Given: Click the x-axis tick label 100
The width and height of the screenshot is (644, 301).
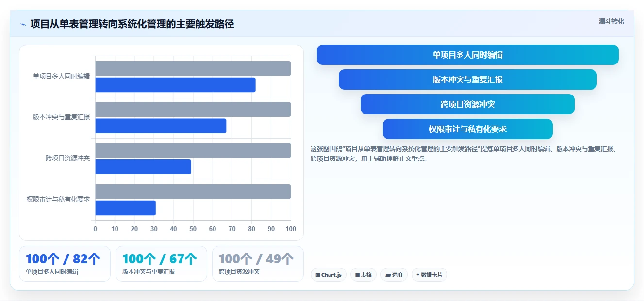Looking at the screenshot, I should [x=291, y=229].
